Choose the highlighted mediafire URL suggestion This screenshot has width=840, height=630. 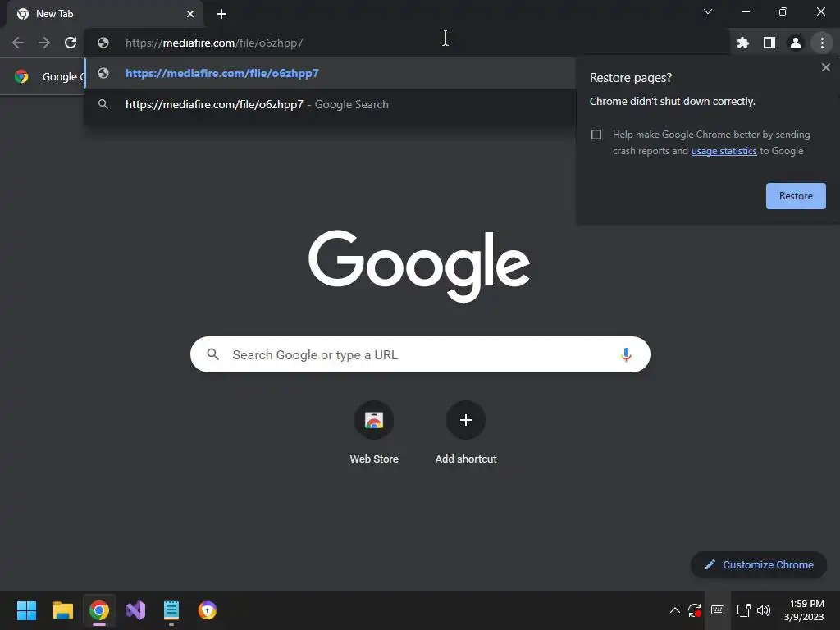click(330, 73)
